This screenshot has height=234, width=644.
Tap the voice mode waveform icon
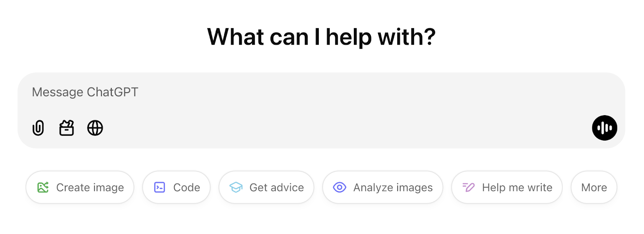605,128
